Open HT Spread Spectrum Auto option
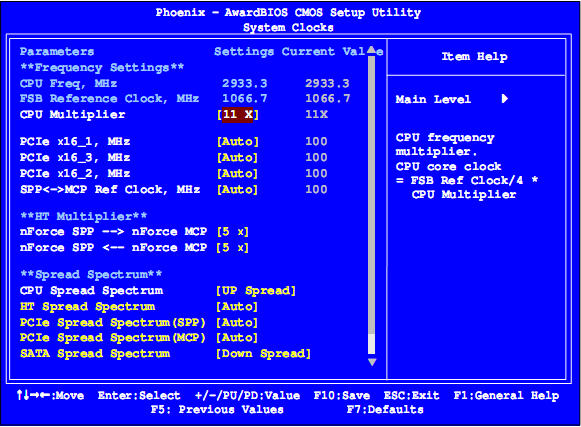 point(237,307)
